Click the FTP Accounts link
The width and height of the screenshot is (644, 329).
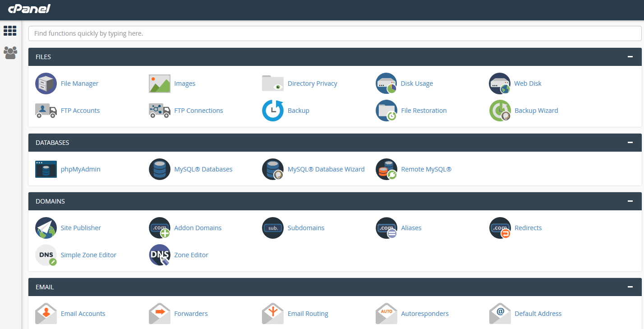click(x=80, y=111)
